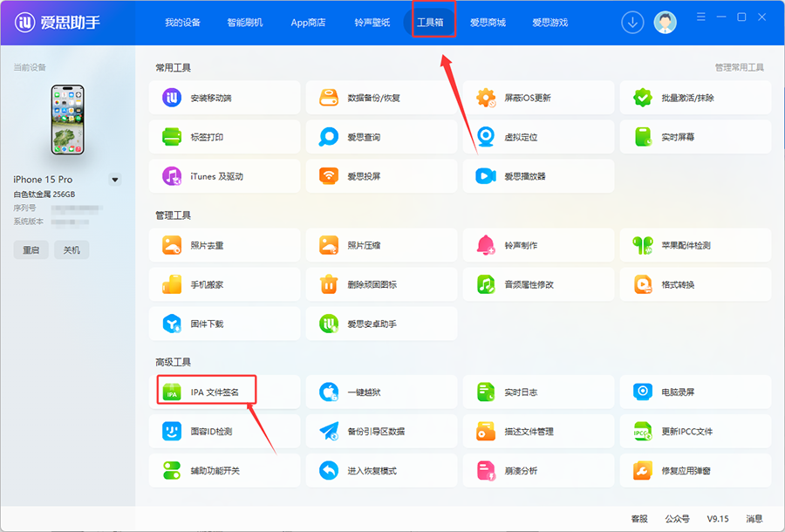Open the 电脑录屏 recorder icon
The image size is (785, 532).
point(643,392)
